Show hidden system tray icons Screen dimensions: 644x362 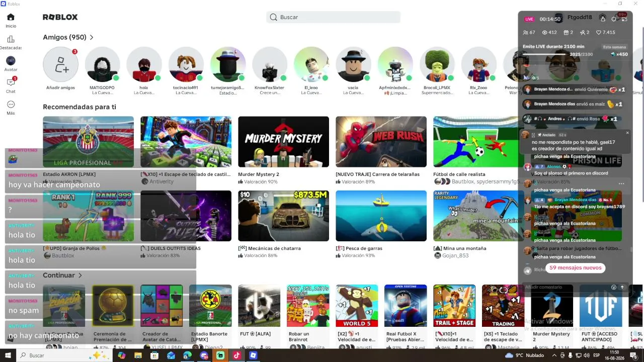pyautogui.click(x=554, y=355)
